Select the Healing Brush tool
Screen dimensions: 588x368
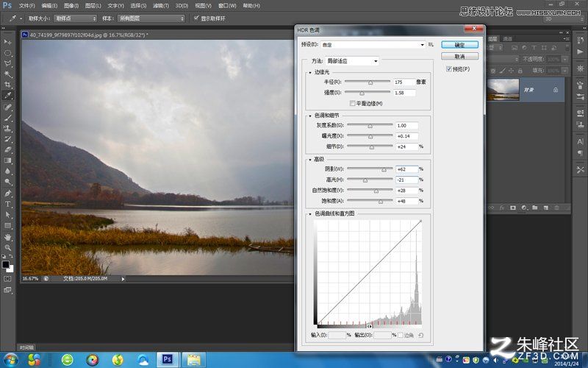pyautogui.click(x=7, y=107)
